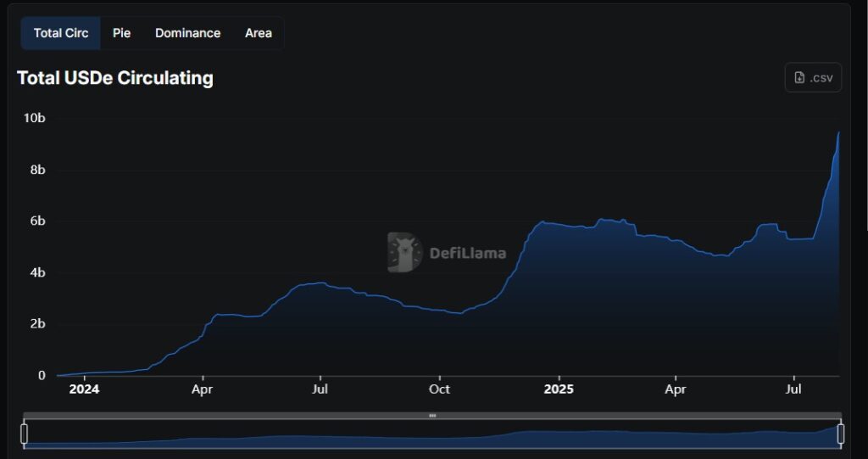The image size is (868, 459).
Task: Open the Dominance tab
Action: 187,33
